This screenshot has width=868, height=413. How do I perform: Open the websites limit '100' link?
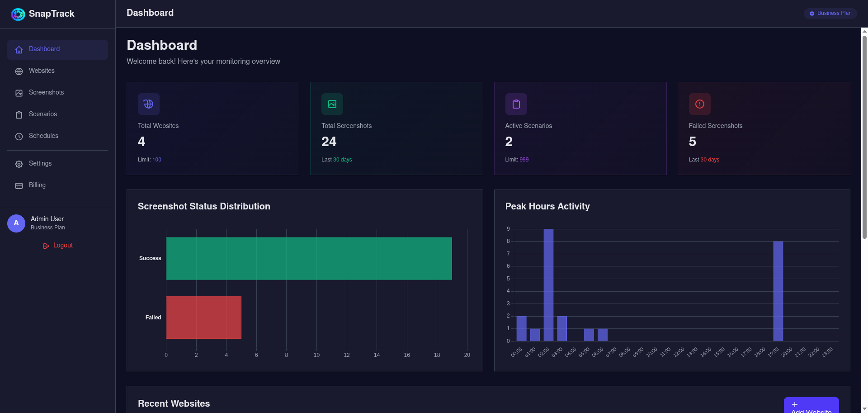157,160
